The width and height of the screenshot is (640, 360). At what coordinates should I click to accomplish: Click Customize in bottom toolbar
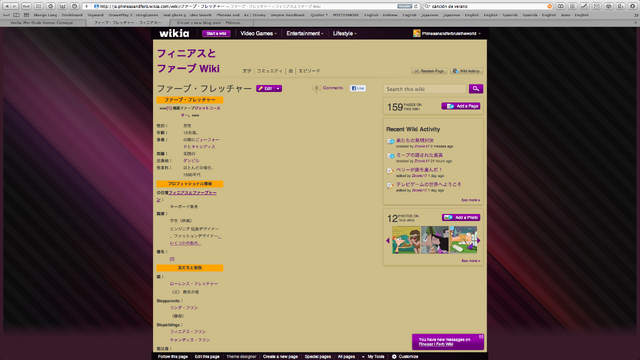[405, 356]
